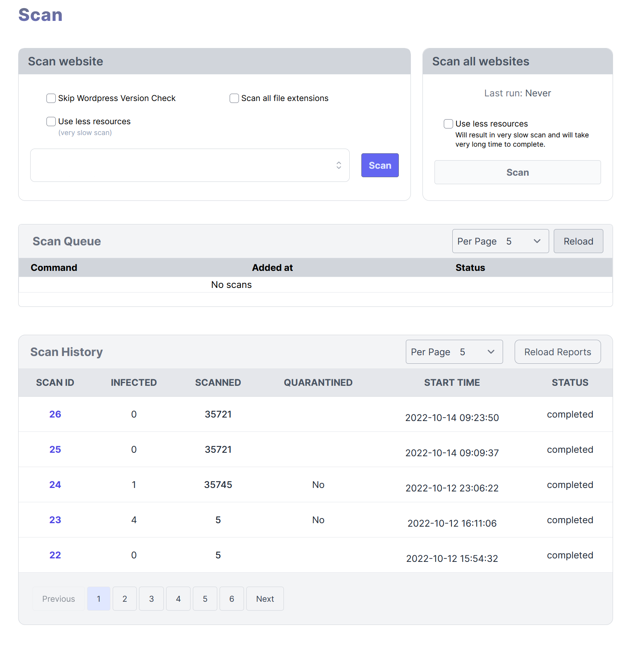
Task: Tick Scan all file extensions checkbox
Action: coord(234,98)
